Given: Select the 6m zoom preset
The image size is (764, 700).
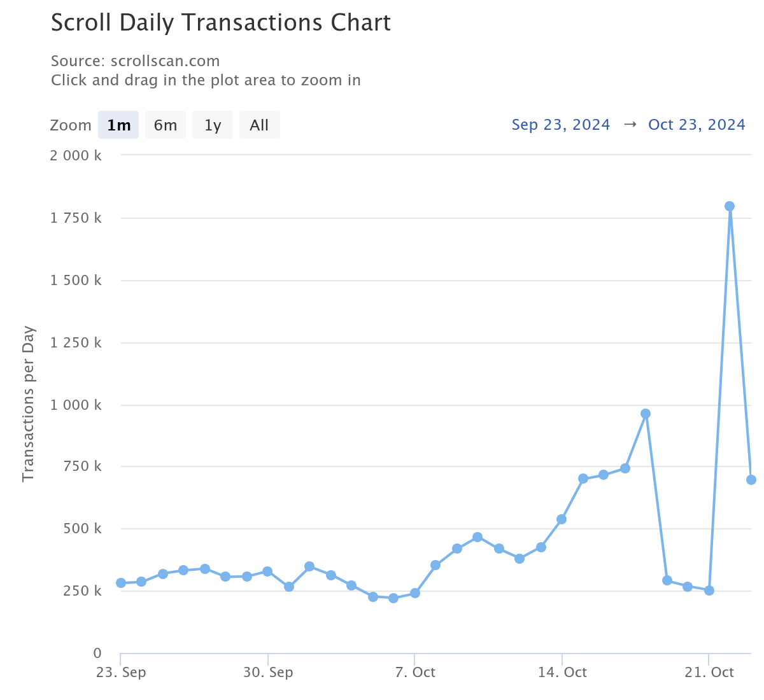Looking at the screenshot, I should [x=165, y=125].
